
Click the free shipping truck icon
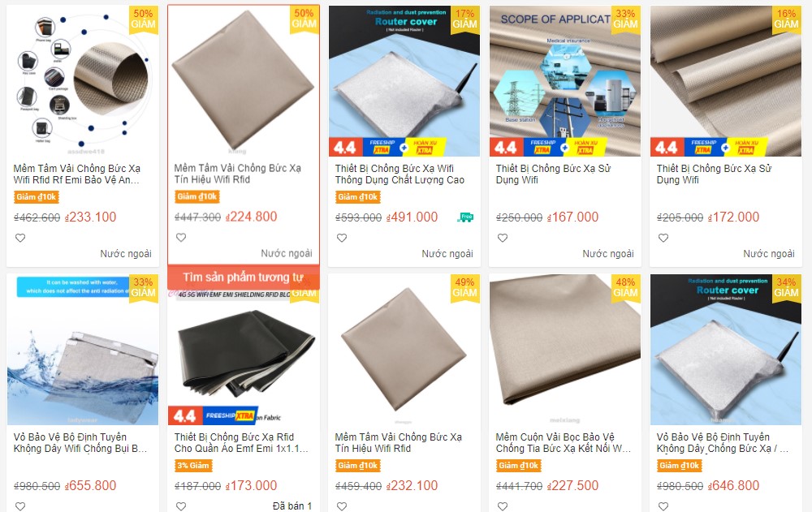coord(465,217)
